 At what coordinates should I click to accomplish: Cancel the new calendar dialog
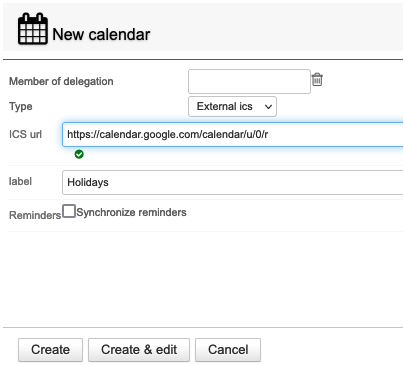tap(228, 350)
